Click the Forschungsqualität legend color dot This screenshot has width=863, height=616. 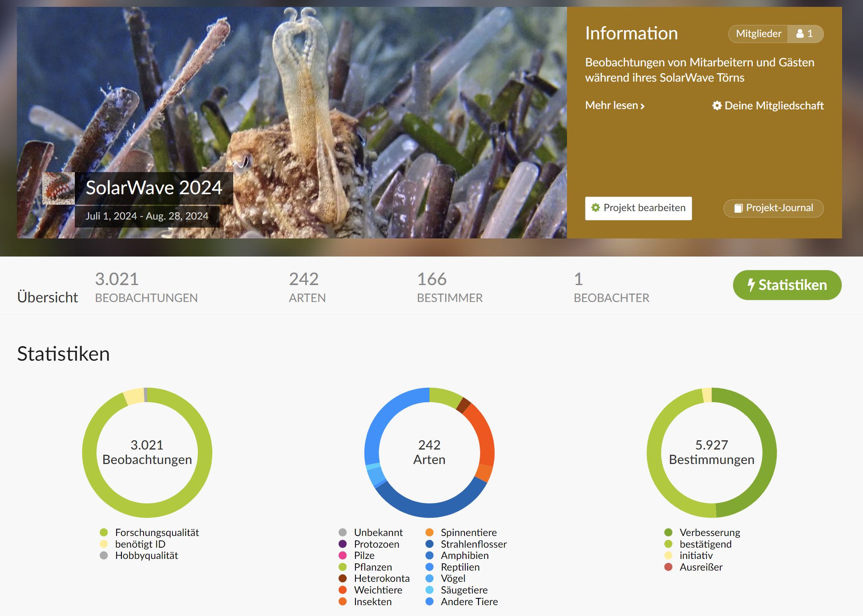click(x=104, y=532)
